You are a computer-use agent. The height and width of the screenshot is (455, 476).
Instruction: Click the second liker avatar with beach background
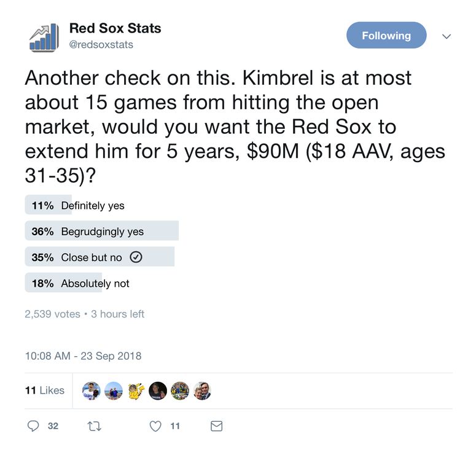click(114, 391)
